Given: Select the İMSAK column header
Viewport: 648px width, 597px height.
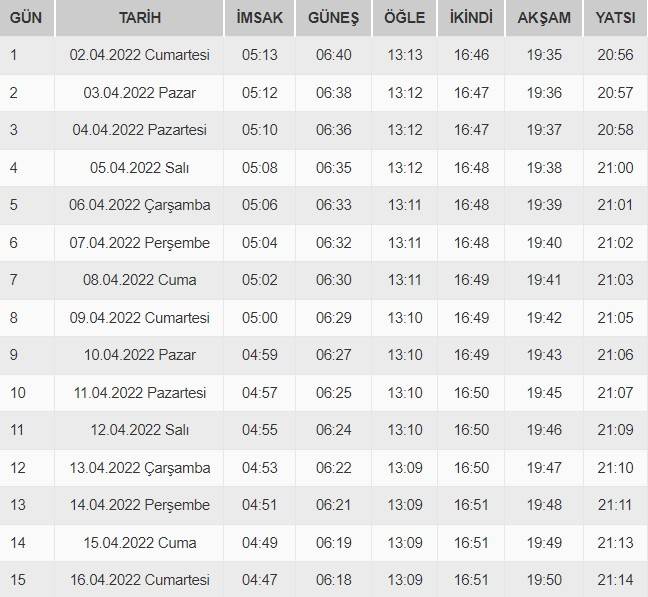Looking at the screenshot, I should [x=260, y=18].
